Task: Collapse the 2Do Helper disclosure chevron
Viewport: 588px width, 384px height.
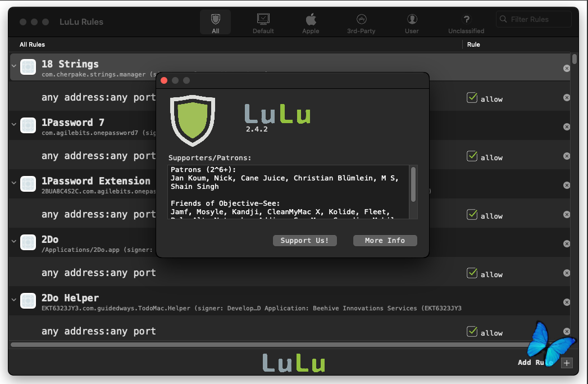Action: point(14,300)
